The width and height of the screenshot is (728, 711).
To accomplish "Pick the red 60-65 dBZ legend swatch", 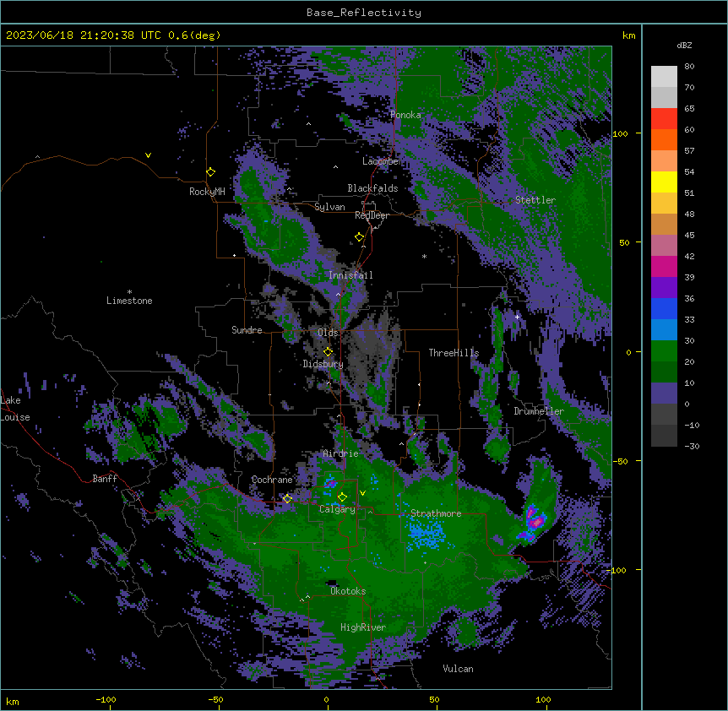I will click(x=664, y=119).
